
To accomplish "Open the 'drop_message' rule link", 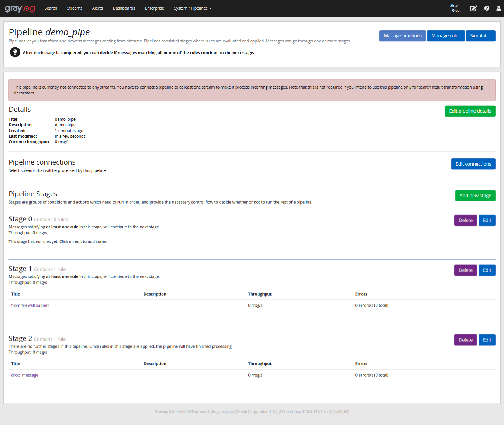I will tap(25, 375).
